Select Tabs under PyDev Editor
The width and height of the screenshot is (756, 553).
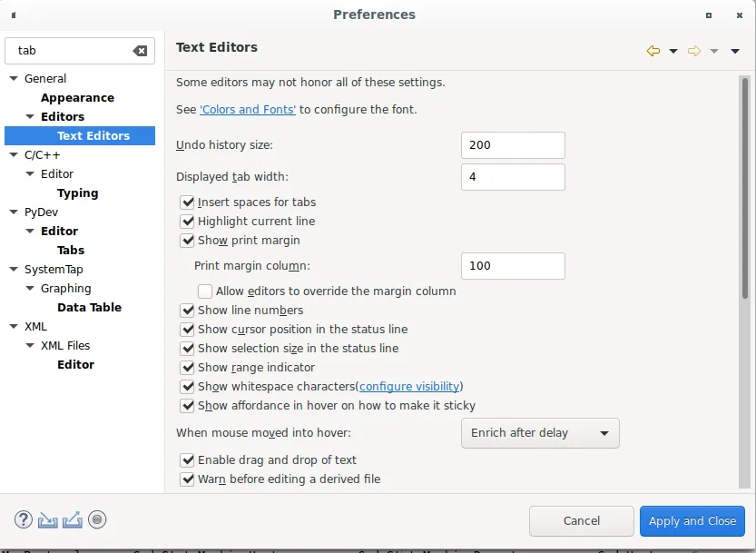(x=71, y=251)
